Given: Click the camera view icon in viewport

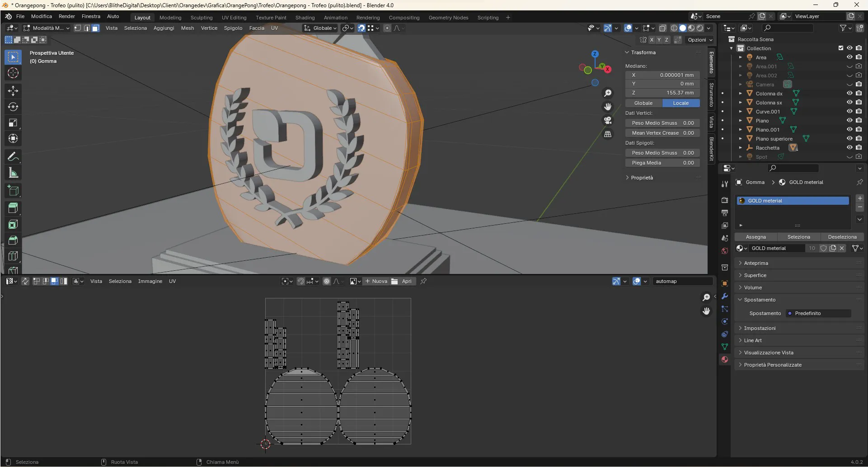Looking at the screenshot, I should tap(608, 120).
